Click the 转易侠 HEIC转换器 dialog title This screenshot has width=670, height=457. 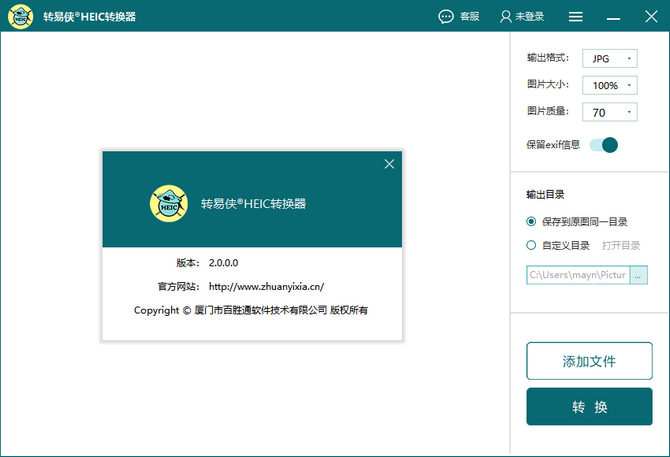click(253, 203)
